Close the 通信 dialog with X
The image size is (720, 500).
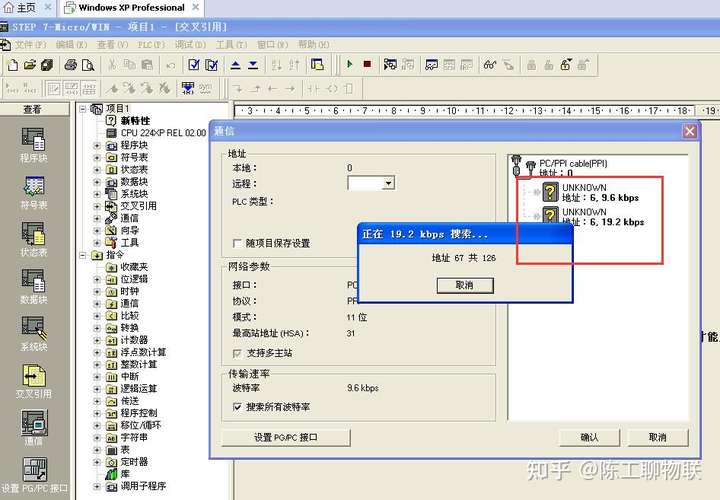(x=690, y=131)
